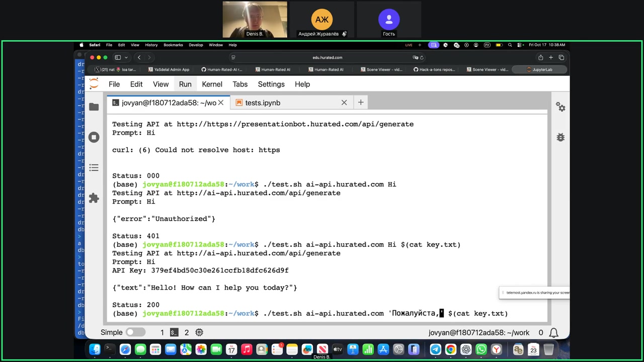Click the kernel chip icon in status bar

(x=199, y=332)
